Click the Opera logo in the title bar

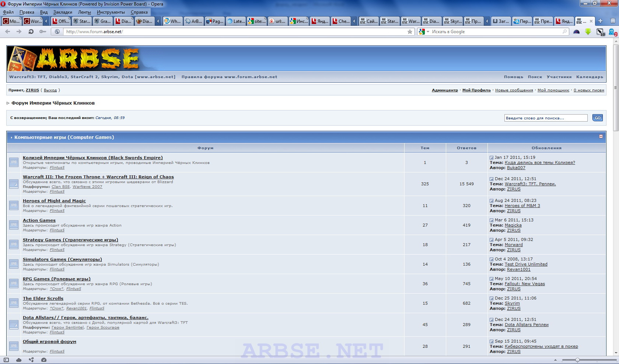coord(3,4)
